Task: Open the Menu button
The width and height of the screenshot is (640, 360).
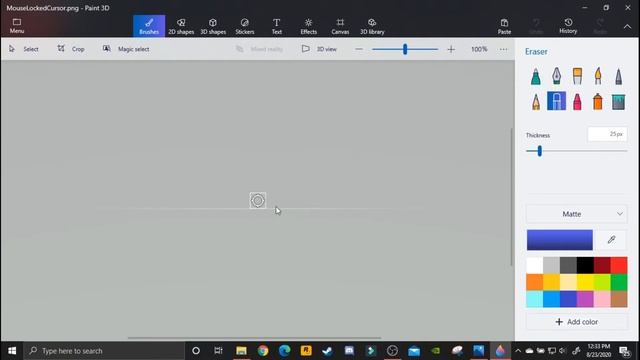Action: click(x=17, y=26)
